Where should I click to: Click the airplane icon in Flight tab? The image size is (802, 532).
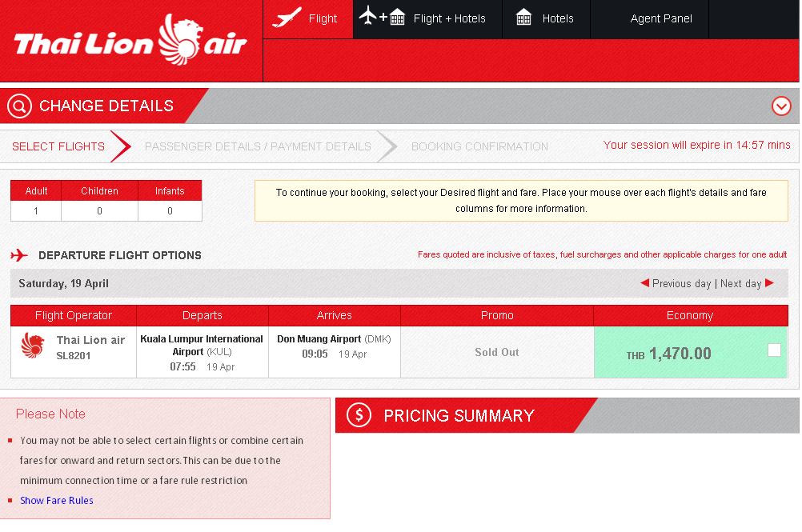(x=287, y=18)
